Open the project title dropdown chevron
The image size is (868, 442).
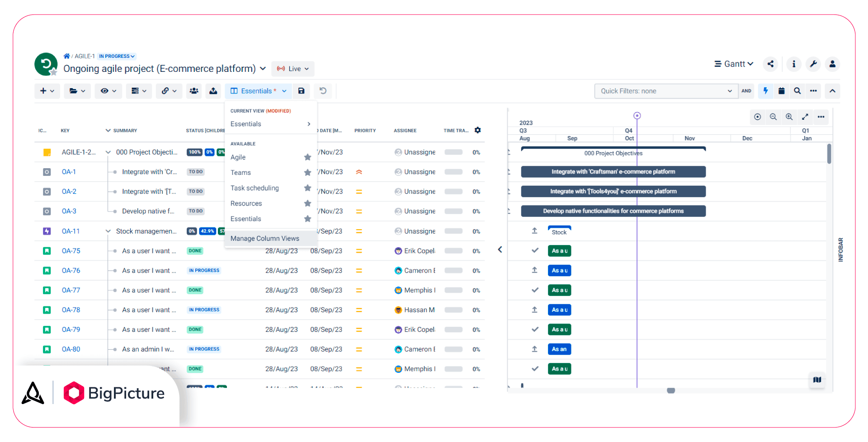click(x=263, y=69)
